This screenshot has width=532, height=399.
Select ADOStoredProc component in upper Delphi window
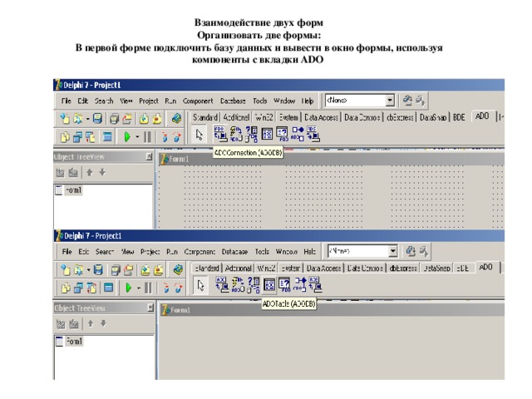coord(298,134)
